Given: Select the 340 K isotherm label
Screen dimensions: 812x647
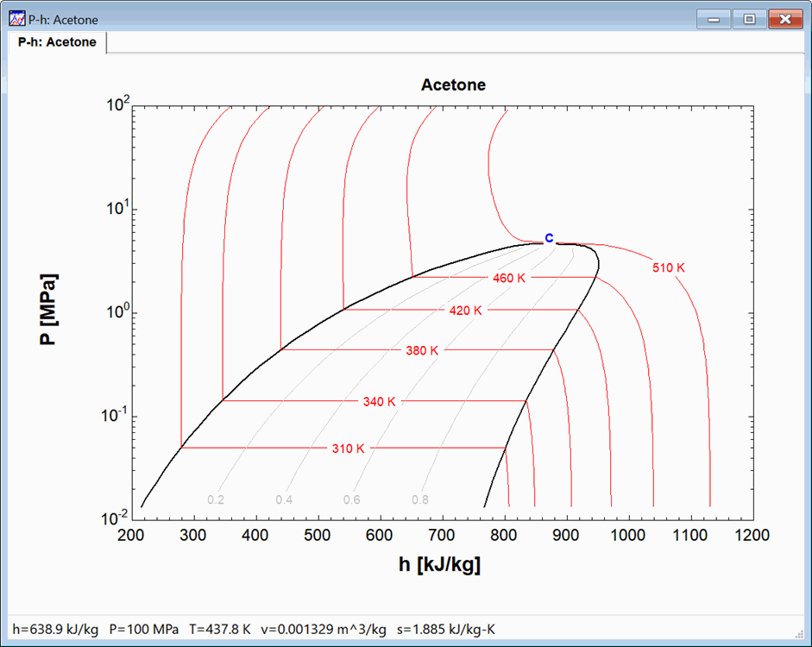Looking at the screenshot, I should pos(379,402).
